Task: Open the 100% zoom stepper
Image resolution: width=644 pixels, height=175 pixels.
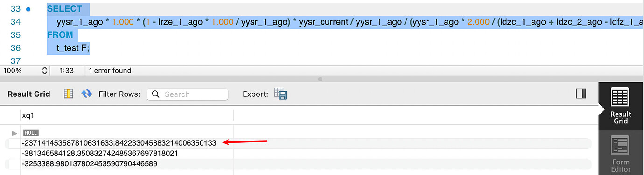Action: (x=45, y=71)
